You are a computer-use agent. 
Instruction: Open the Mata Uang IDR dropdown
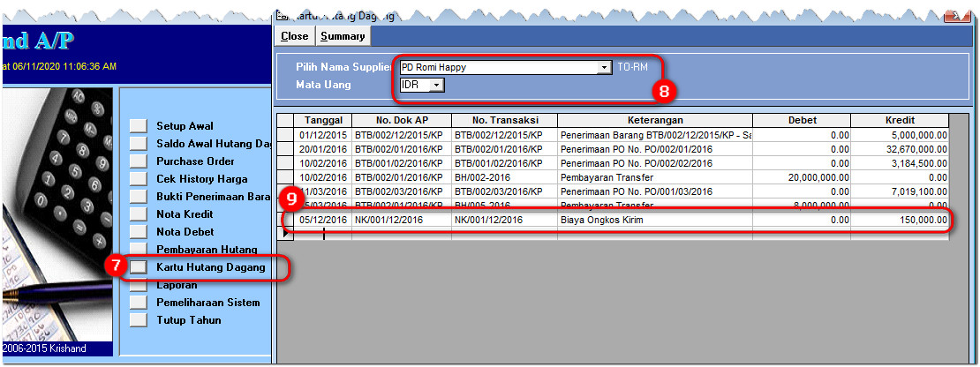(x=437, y=85)
